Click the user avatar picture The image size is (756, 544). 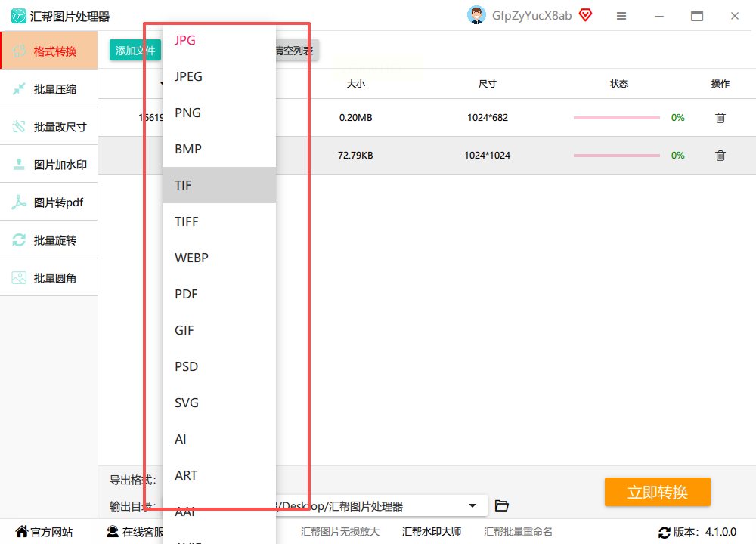pos(476,15)
